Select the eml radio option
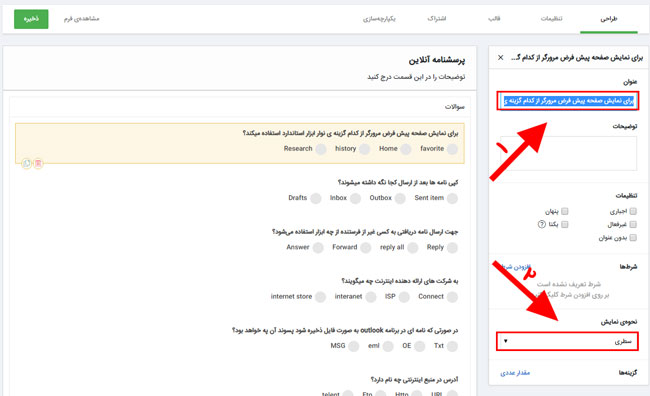The width and height of the screenshot is (650, 396). tap(388, 346)
